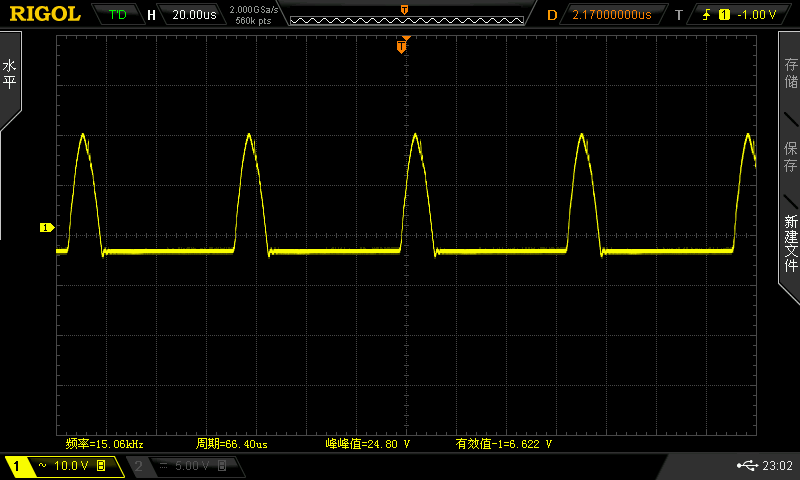Click the 23:02 clock display

(x=778, y=465)
